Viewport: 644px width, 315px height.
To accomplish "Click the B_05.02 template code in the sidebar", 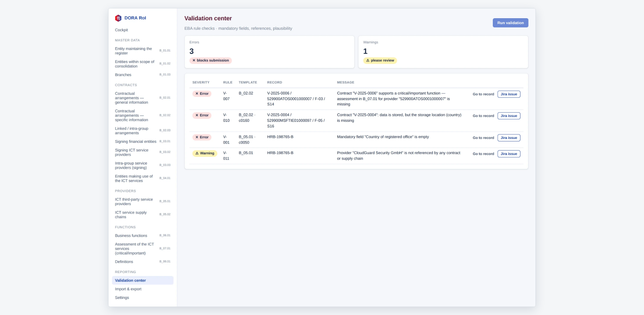I will click(165, 215).
